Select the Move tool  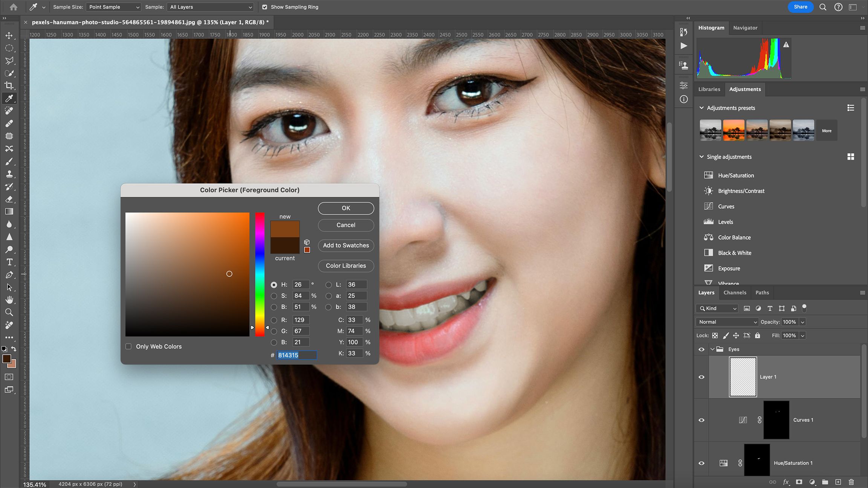click(x=9, y=35)
